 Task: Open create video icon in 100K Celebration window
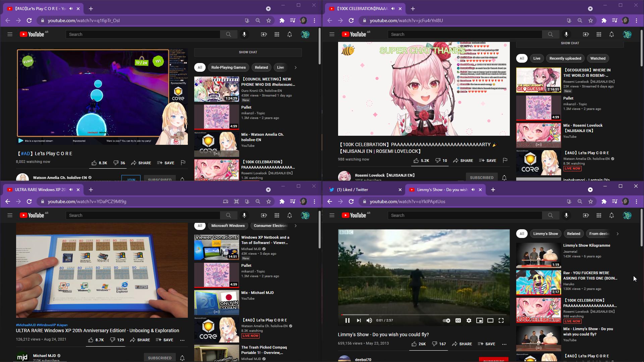(586, 34)
